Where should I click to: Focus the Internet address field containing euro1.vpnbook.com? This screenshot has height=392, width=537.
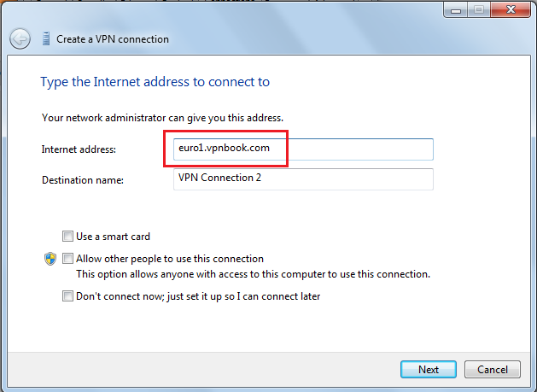coord(303,149)
